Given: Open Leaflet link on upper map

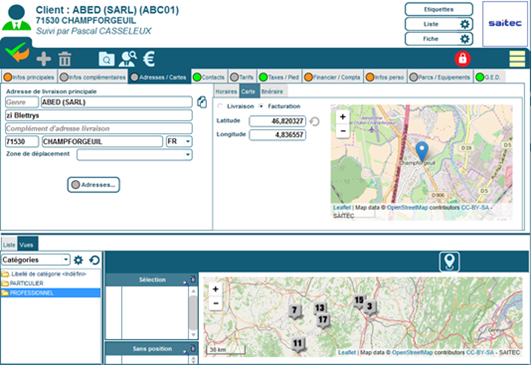Looking at the screenshot, I should [342, 207].
